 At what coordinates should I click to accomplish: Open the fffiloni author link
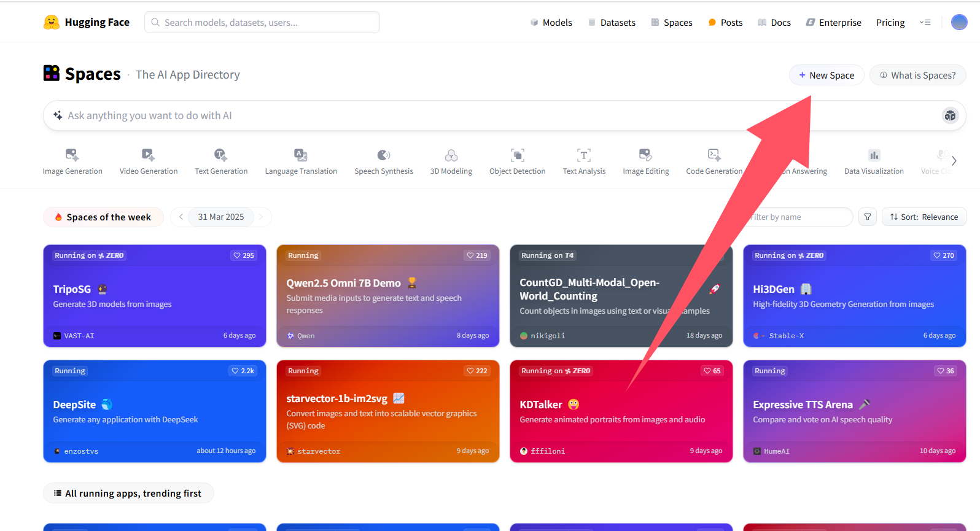pos(542,451)
